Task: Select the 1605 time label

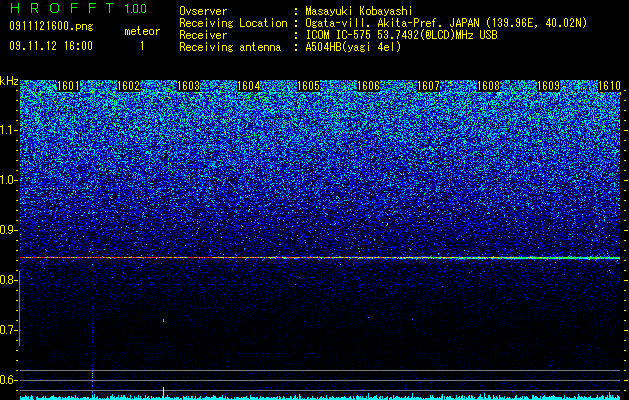Action: coord(308,86)
